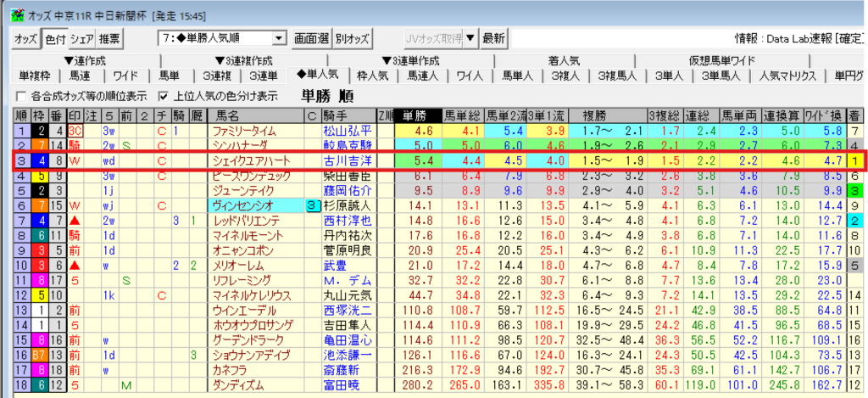Screen dimensions: 868x398
Task: Click yellow finish cell in シェイクユアハート row
Action: click(856, 161)
